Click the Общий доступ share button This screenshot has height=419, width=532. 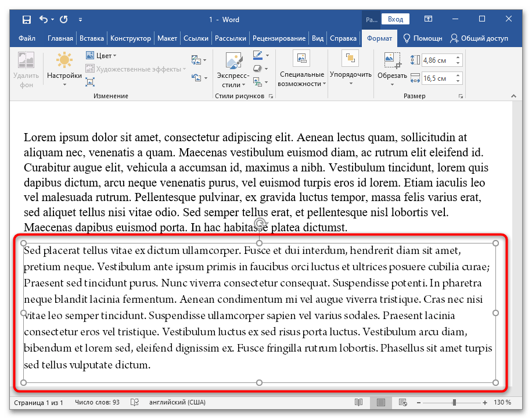pos(479,38)
